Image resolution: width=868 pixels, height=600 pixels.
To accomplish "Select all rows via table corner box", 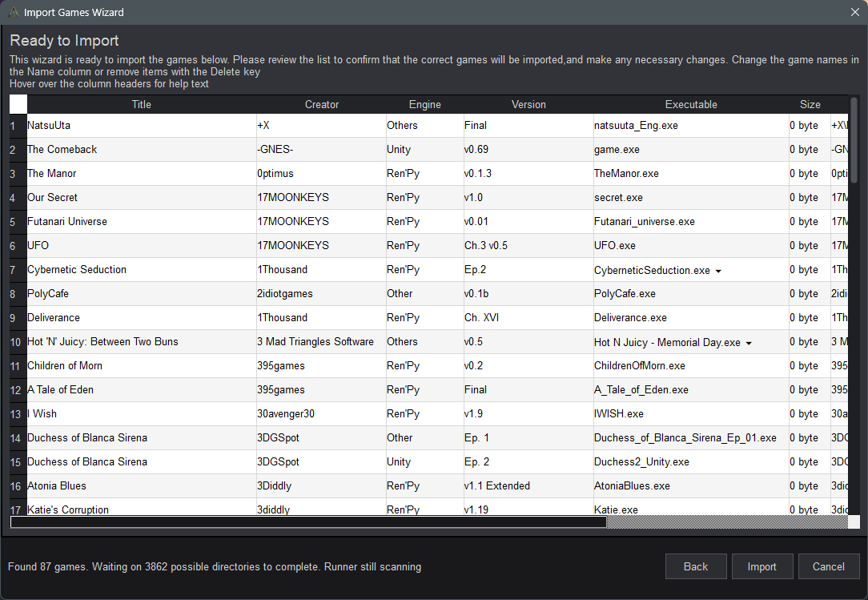I will (18, 104).
